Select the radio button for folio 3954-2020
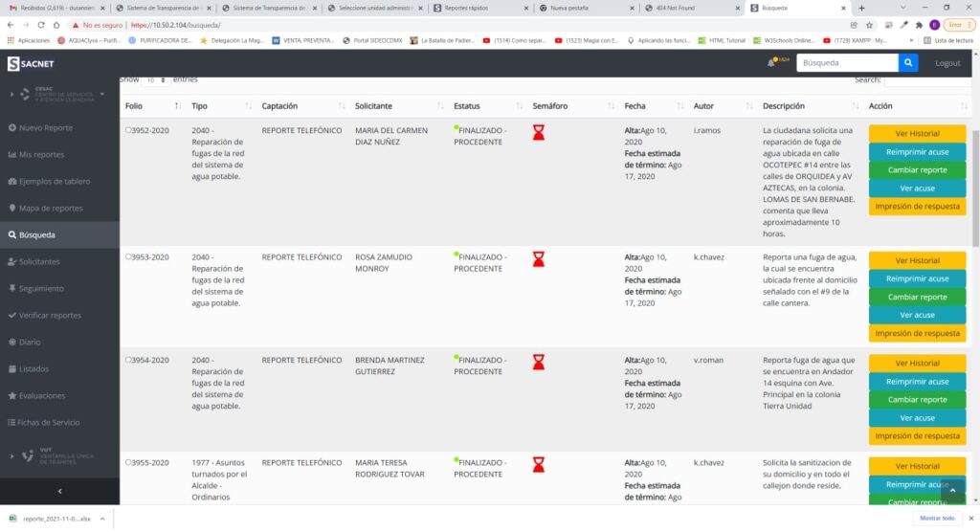Viewport: 980px width, 532px height. pyautogui.click(x=128, y=360)
